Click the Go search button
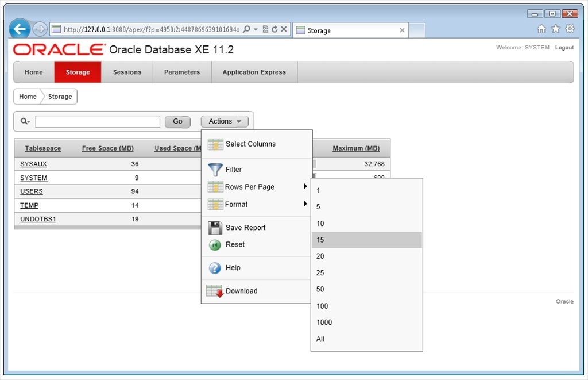The height and width of the screenshot is (380, 588). (178, 121)
